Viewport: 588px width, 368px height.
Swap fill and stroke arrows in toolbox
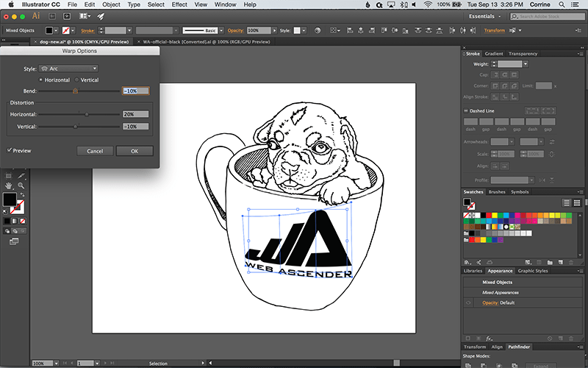click(23, 194)
